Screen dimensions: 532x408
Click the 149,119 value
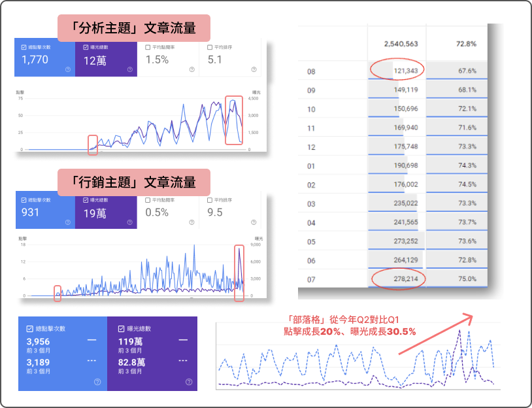click(x=406, y=90)
